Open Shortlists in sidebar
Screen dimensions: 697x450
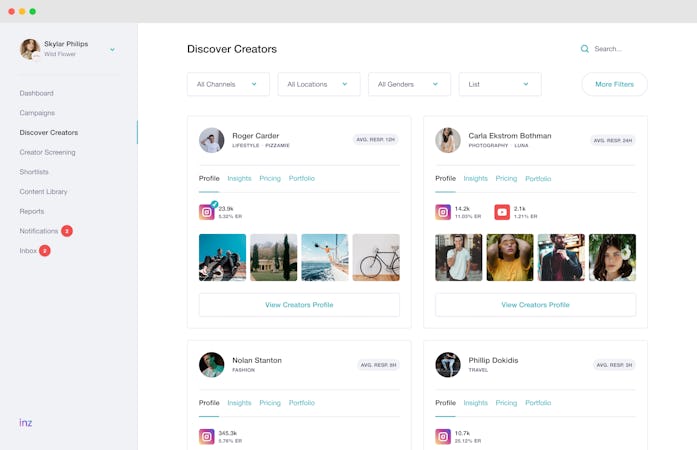pyautogui.click(x=34, y=172)
